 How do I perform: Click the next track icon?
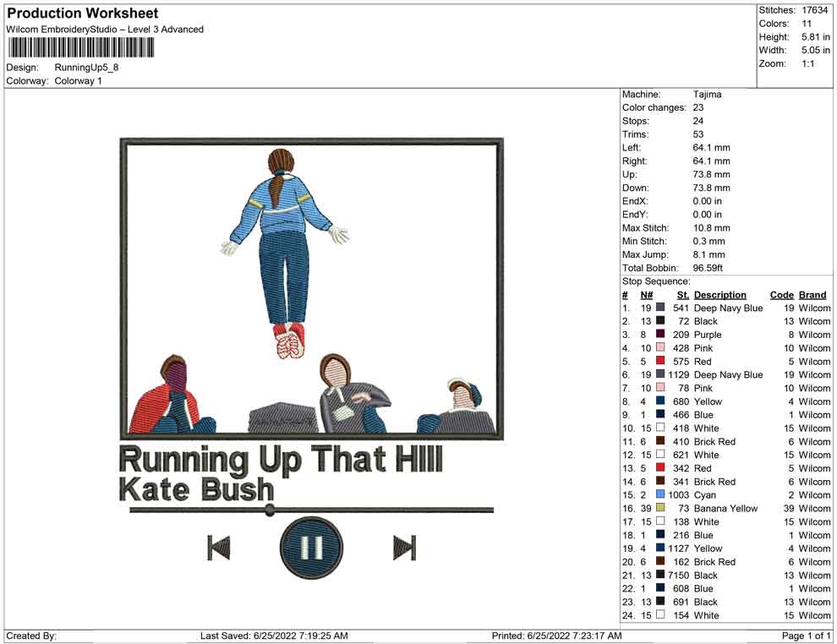(x=405, y=548)
